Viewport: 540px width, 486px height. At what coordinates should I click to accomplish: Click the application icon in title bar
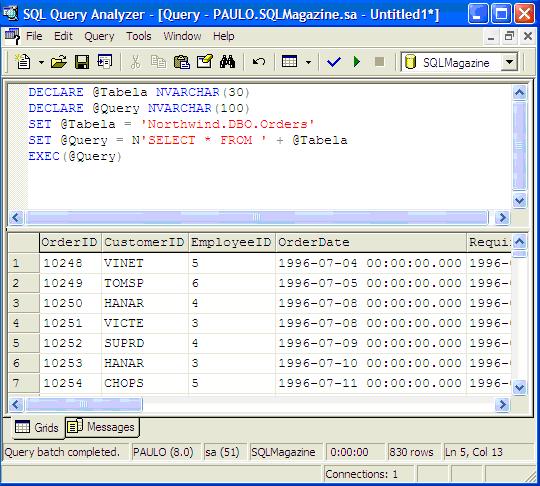coord(10,13)
